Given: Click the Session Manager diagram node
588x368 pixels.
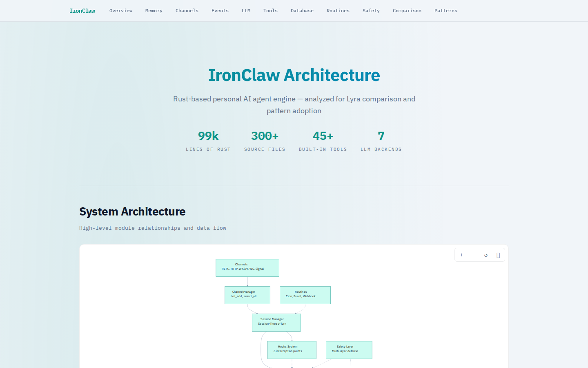Looking at the screenshot, I should click(276, 322).
